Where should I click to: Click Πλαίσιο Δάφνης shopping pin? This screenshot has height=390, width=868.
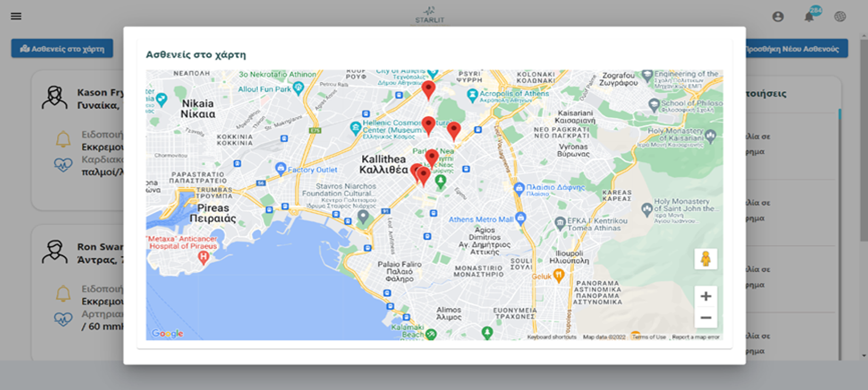pos(519,189)
